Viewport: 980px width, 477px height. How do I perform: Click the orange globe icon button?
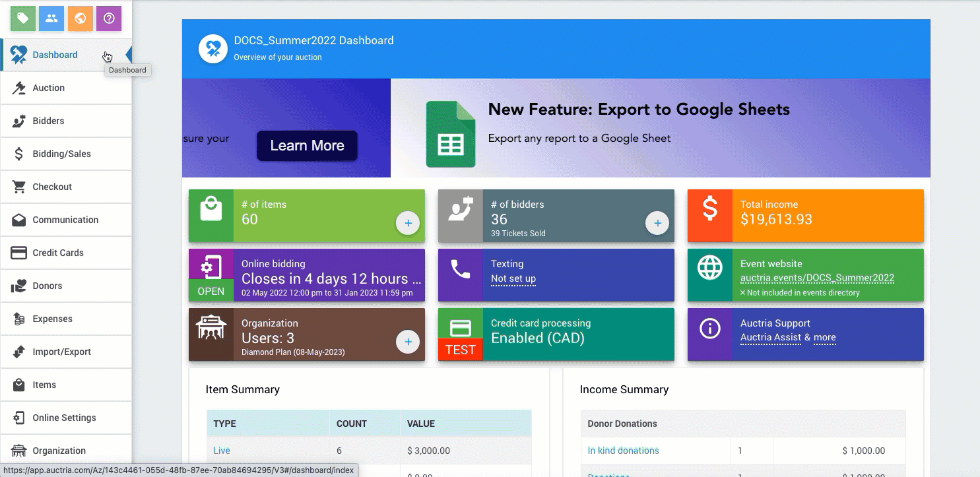[80, 18]
